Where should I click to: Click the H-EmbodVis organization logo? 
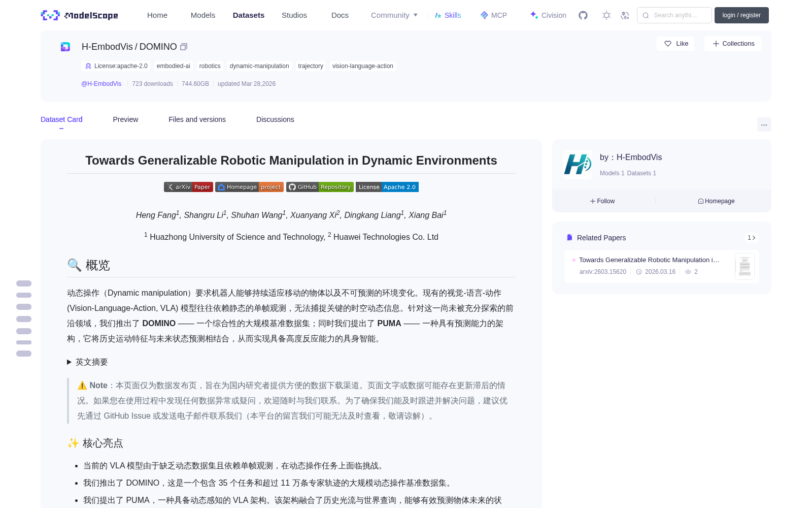(578, 165)
